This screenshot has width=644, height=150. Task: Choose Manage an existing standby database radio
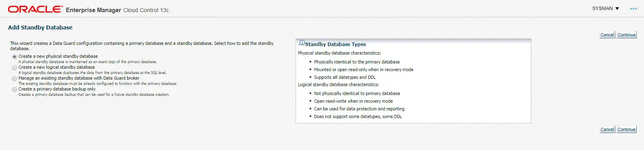[15, 78]
